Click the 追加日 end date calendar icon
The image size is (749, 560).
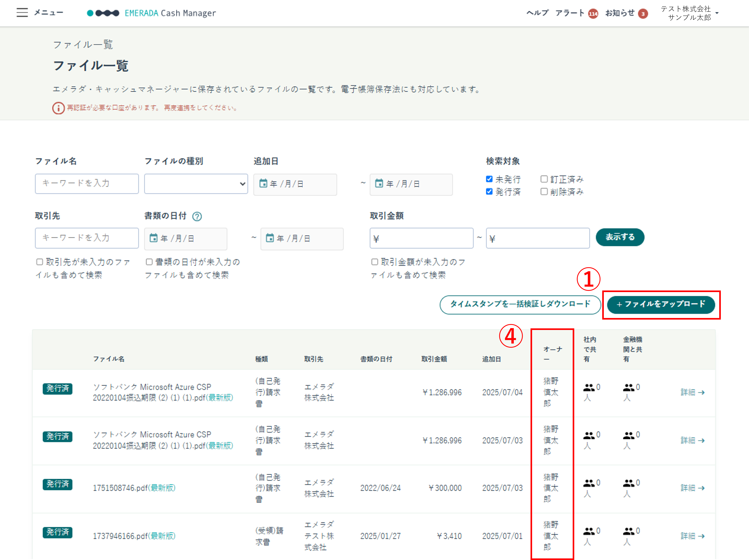tap(379, 184)
